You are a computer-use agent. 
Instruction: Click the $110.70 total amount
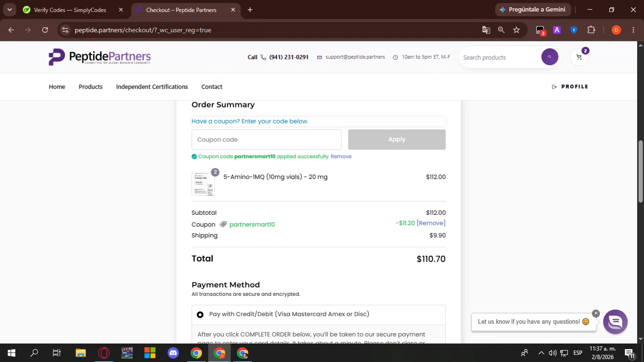431,259
